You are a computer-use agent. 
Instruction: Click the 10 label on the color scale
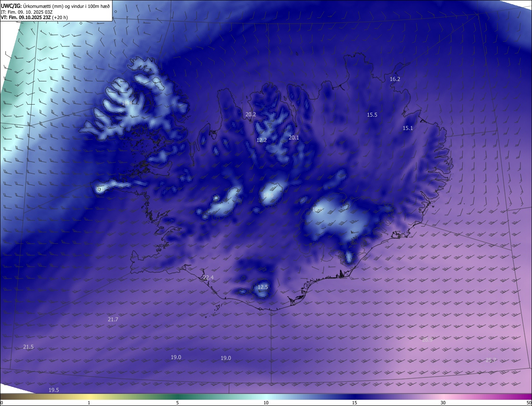click(x=266, y=403)
